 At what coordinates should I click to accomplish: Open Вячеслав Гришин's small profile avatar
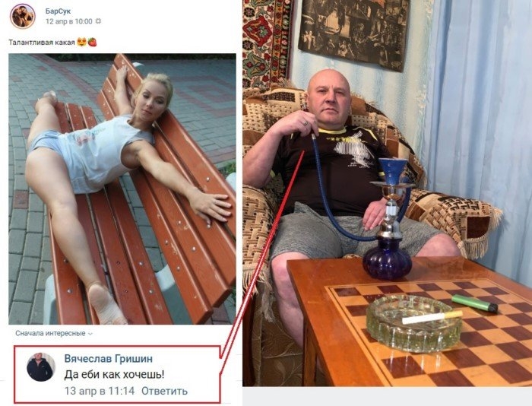pos(41,367)
